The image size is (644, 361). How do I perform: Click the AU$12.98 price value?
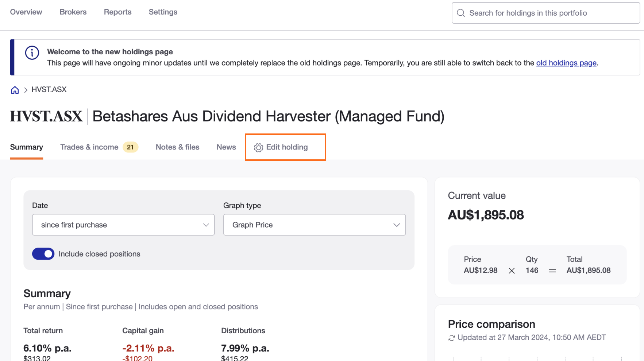(x=481, y=270)
